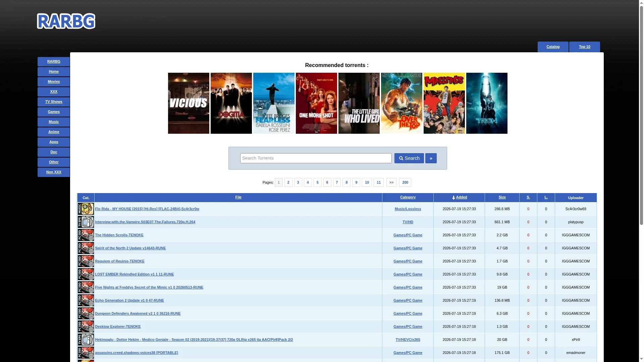644x362 pixels.
Task: Go to page 5 of results
Action: (318, 182)
